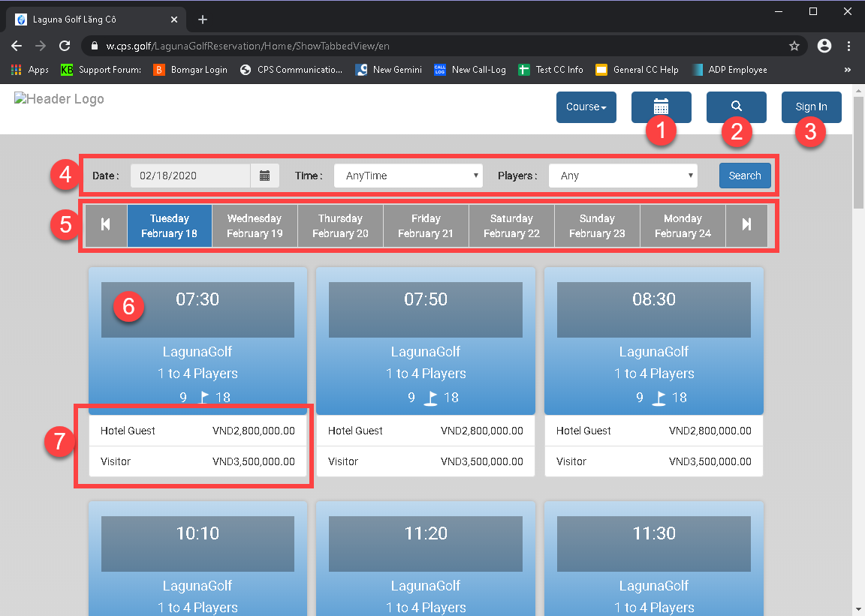Go to previous week using skip-back arrow

106,225
